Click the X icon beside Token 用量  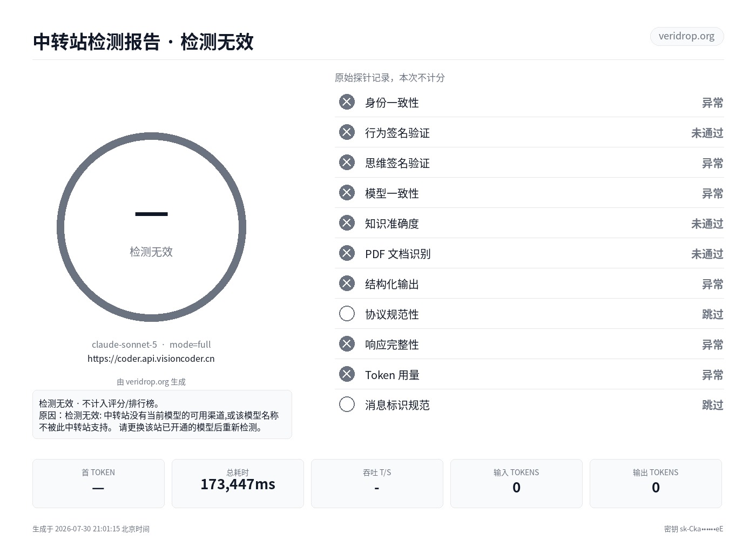coord(347,374)
